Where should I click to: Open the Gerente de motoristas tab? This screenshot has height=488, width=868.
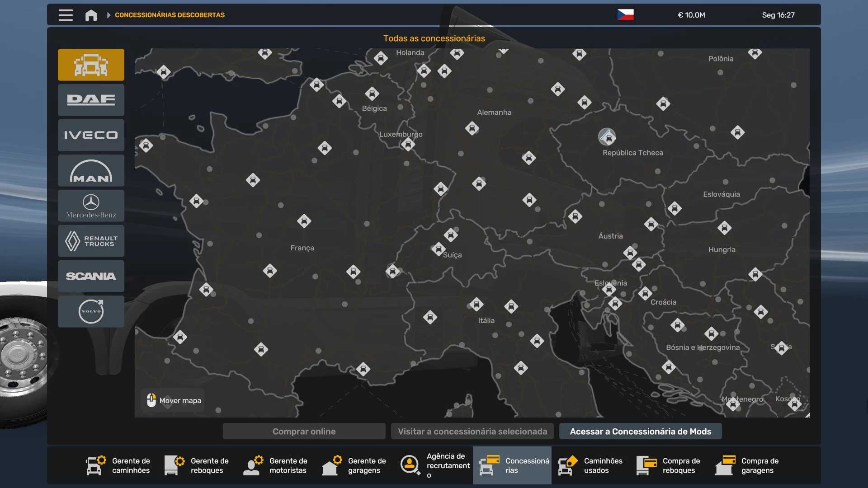pyautogui.click(x=276, y=465)
